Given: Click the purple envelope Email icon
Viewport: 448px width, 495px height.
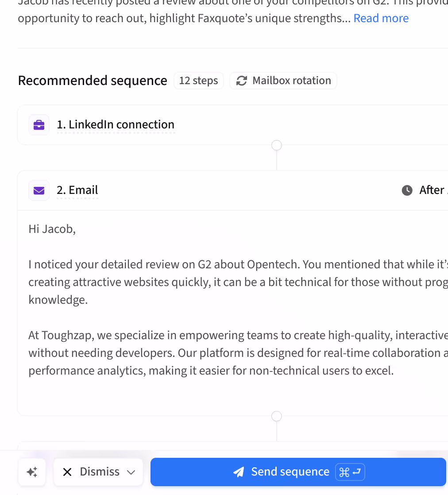Looking at the screenshot, I should pos(39,190).
